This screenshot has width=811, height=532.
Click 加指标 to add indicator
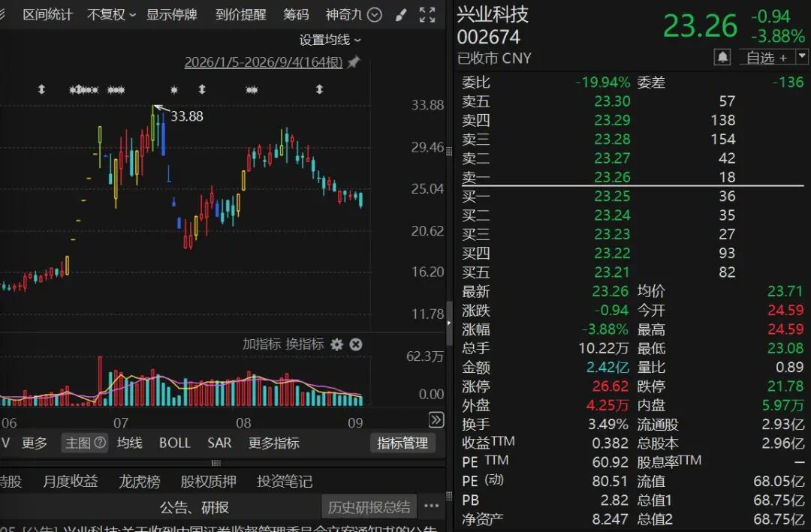pyautogui.click(x=262, y=344)
